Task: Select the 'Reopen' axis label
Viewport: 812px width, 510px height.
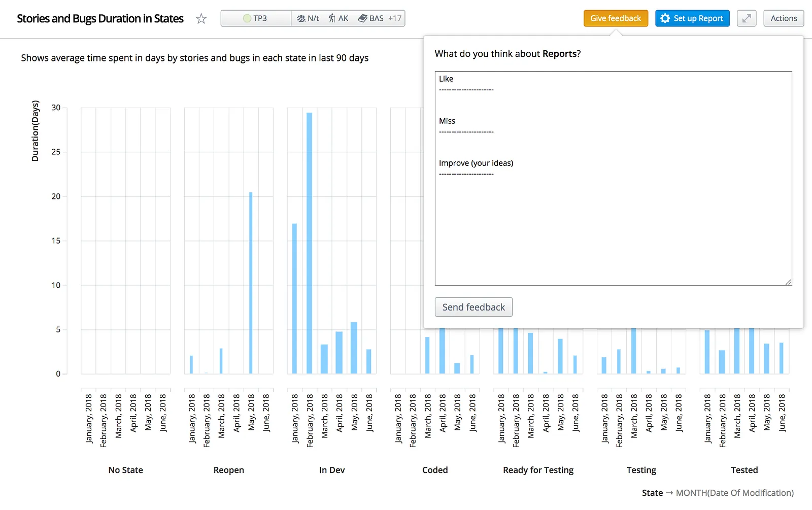Action: pyautogui.click(x=228, y=470)
